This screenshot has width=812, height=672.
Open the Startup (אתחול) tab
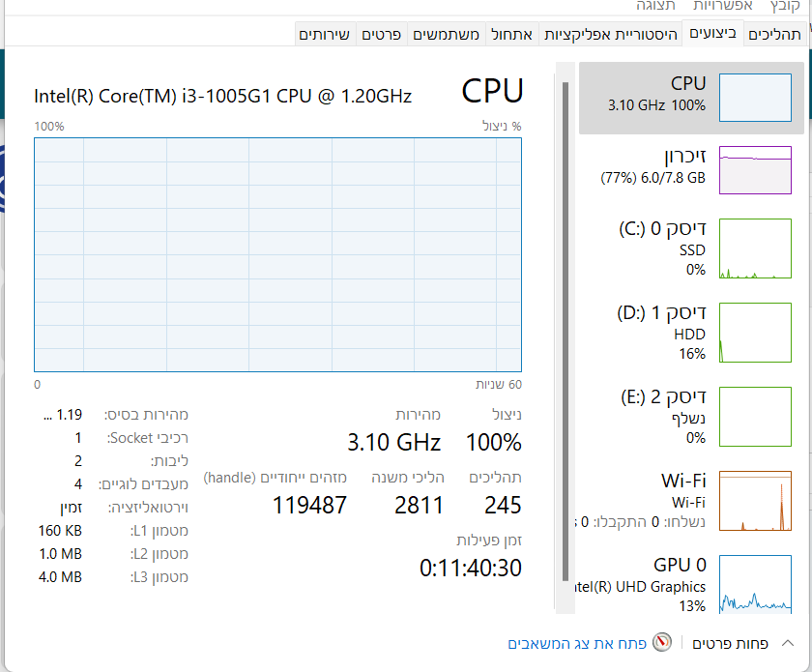(511, 35)
